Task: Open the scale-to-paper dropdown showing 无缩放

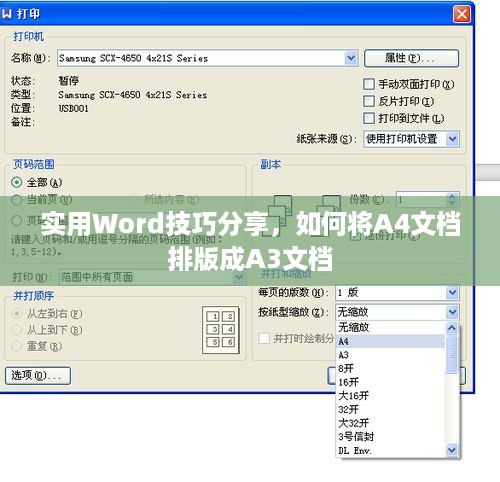Action: tap(452, 312)
